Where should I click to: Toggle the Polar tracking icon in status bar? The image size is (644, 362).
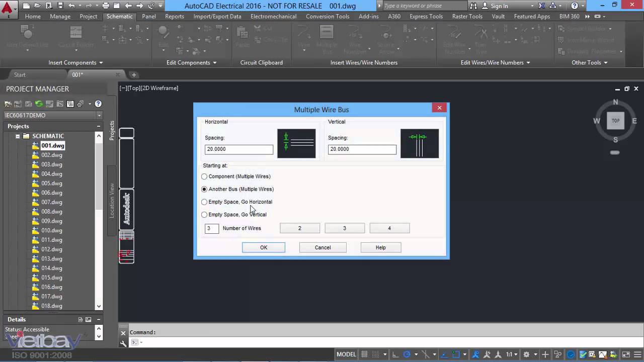coord(407,354)
